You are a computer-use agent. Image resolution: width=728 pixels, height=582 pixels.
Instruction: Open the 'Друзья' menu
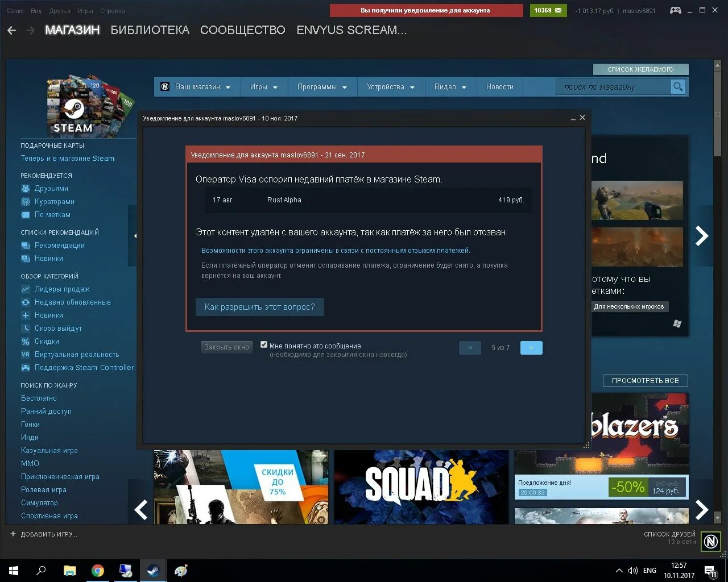[60, 11]
